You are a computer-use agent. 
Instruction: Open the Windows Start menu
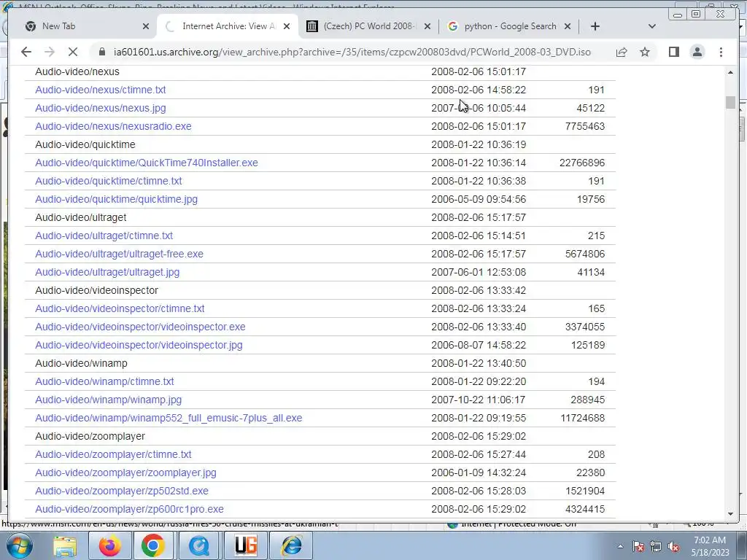pos(19,545)
